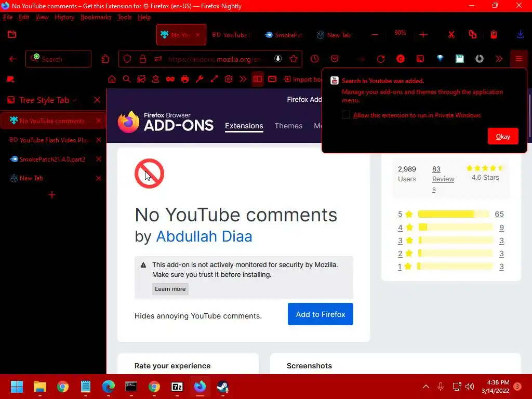
Task: Click Okay in the add-on notification
Action: [x=503, y=137]
